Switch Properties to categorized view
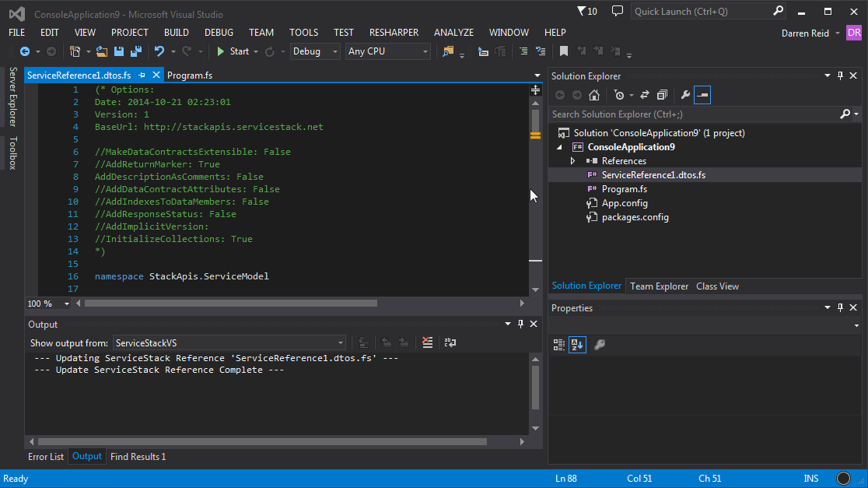 [x=558, y=344]
